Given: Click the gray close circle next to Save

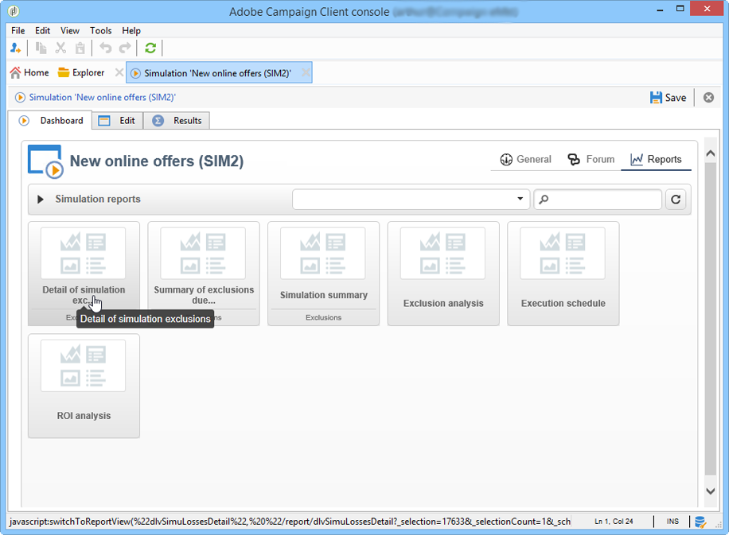Looking at the screenshot, I should pyautogui.click(x=708, y=98).
